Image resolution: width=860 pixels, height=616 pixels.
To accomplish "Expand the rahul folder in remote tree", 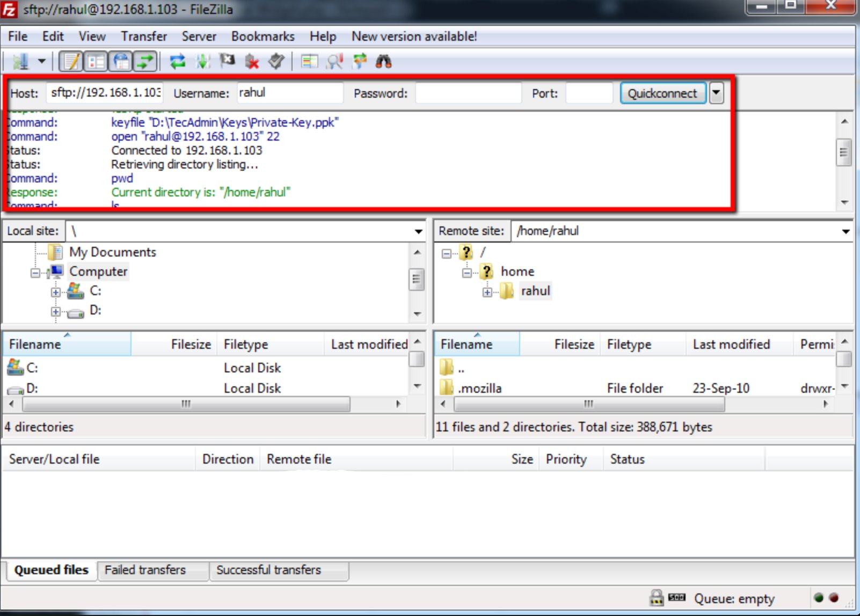I will (x=487, y=292).
